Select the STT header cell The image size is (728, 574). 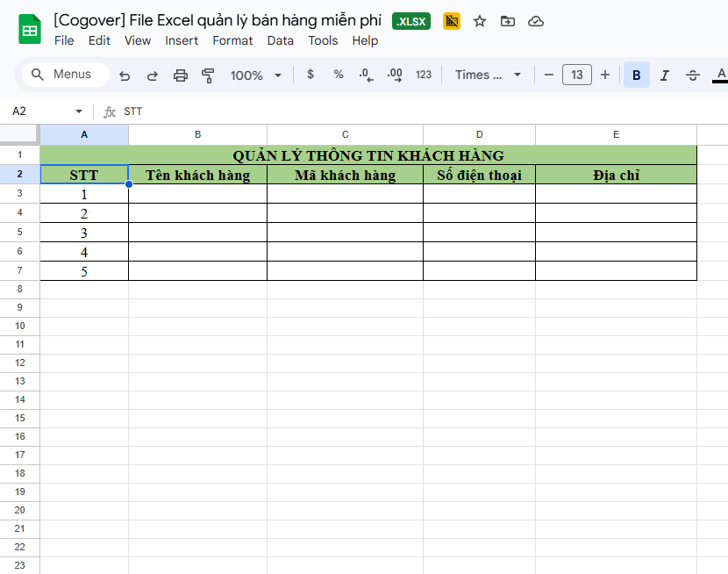pyautogui.click(x=84, y=175)
